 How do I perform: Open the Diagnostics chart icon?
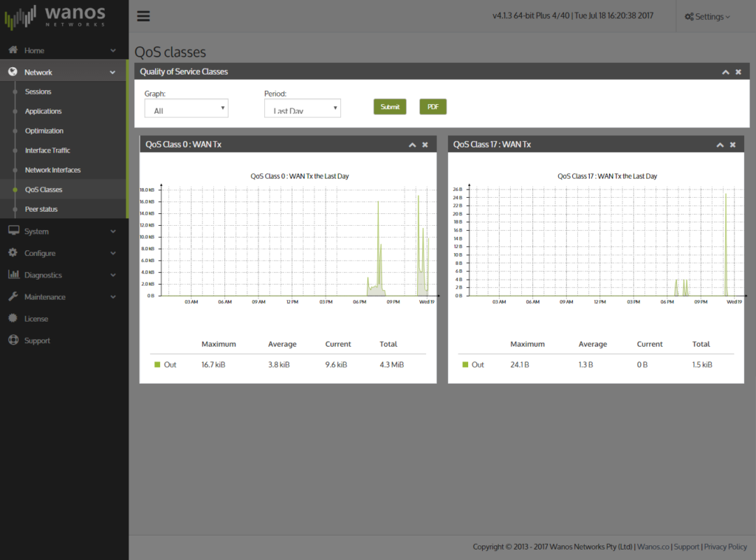[12, 274]
